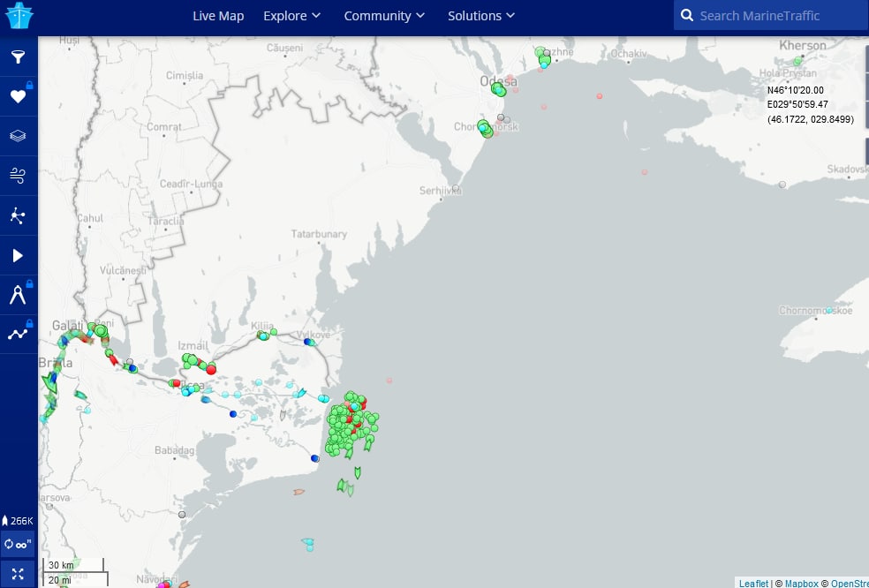This screenshot has height=588, width=869.
Task: Start playback with the play icon
Action: (18, 255)
